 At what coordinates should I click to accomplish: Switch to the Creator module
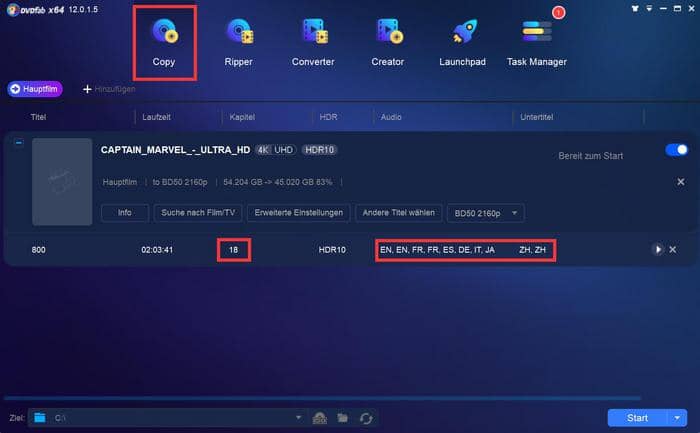click(388, 43)
